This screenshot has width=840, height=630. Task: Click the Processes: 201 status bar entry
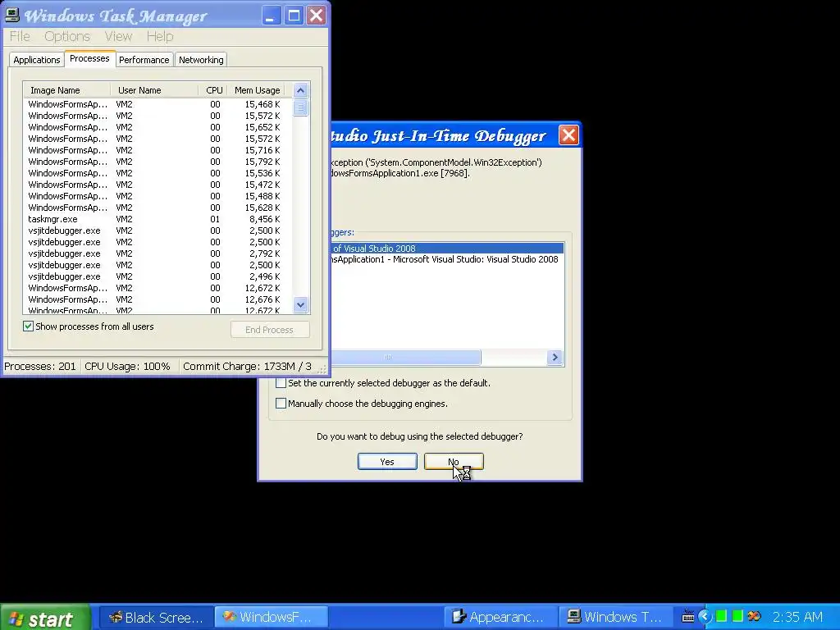click(x=40, y=367)
